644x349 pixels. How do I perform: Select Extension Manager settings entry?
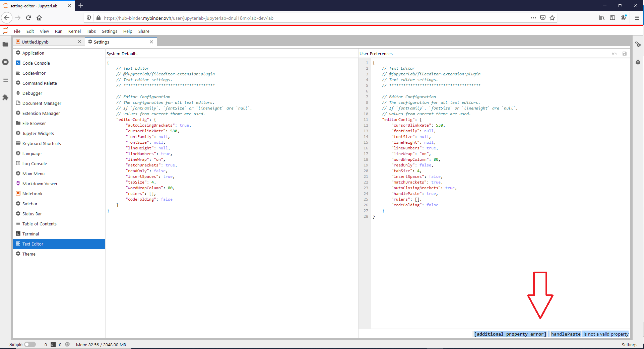(x=59, y=113)
